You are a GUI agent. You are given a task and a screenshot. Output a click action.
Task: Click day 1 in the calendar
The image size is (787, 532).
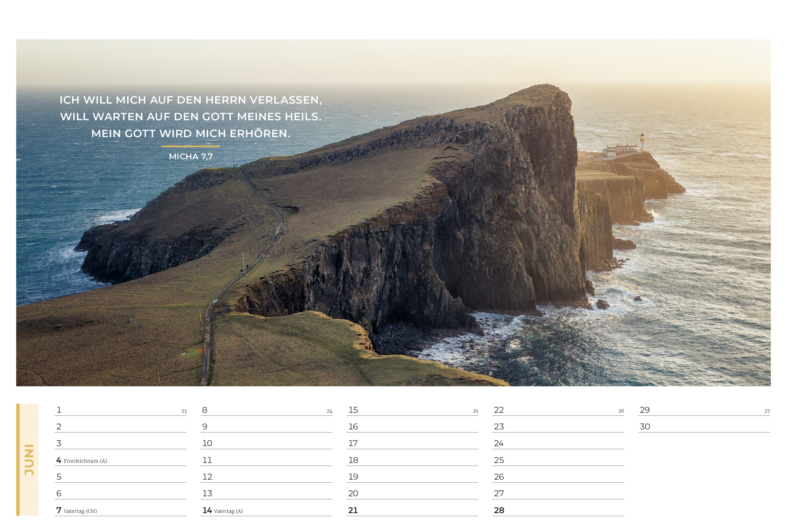[59, 410]
